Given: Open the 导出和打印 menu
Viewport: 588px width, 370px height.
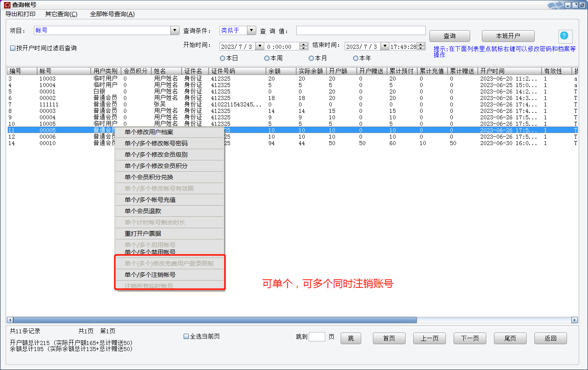Looking at the screenshot, I should click(x=20, y=14).
